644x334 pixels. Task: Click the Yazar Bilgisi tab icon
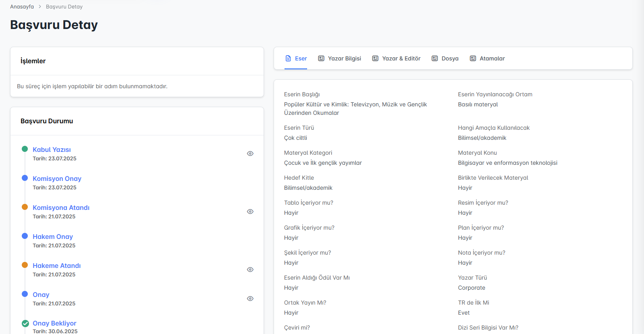tap(321, 58)
